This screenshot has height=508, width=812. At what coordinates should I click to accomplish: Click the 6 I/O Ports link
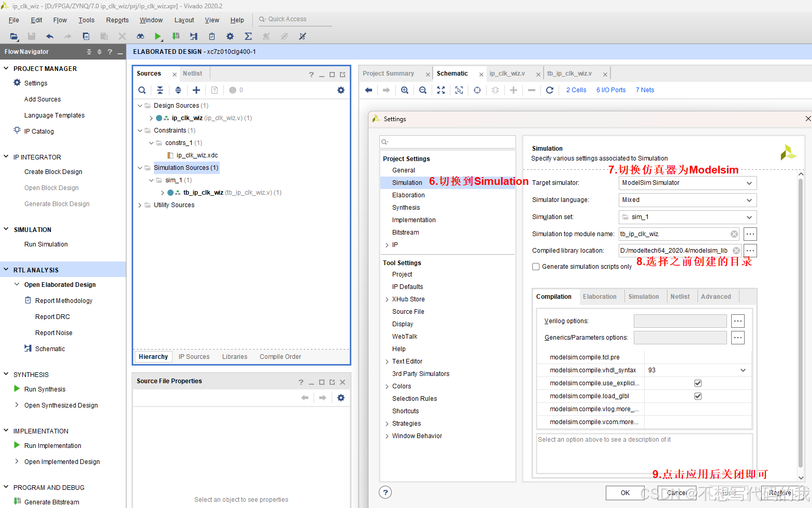point(611,90)
